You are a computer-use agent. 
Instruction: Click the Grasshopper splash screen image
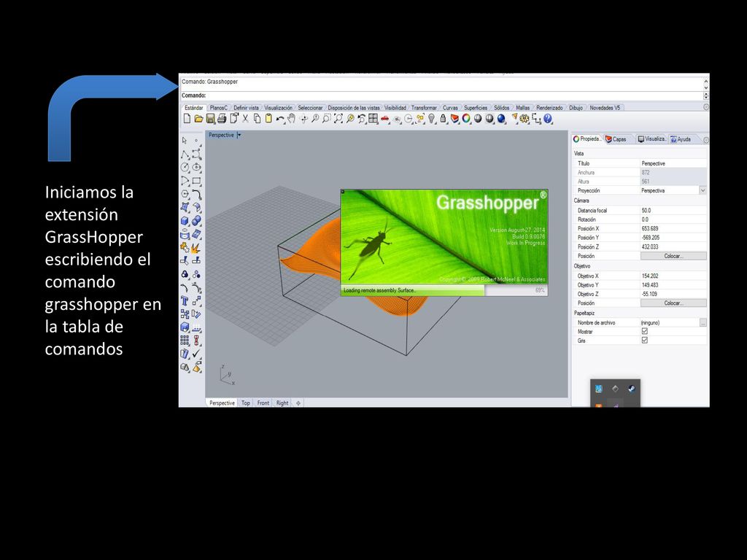coord(444,237)
